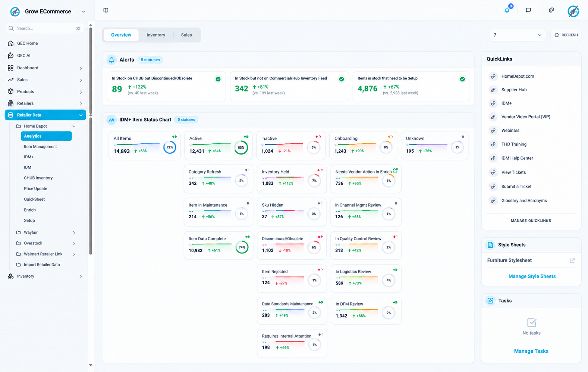Click the Supplier Hub link icon
This screenshot has height=372, width=588.
(493, 90)
